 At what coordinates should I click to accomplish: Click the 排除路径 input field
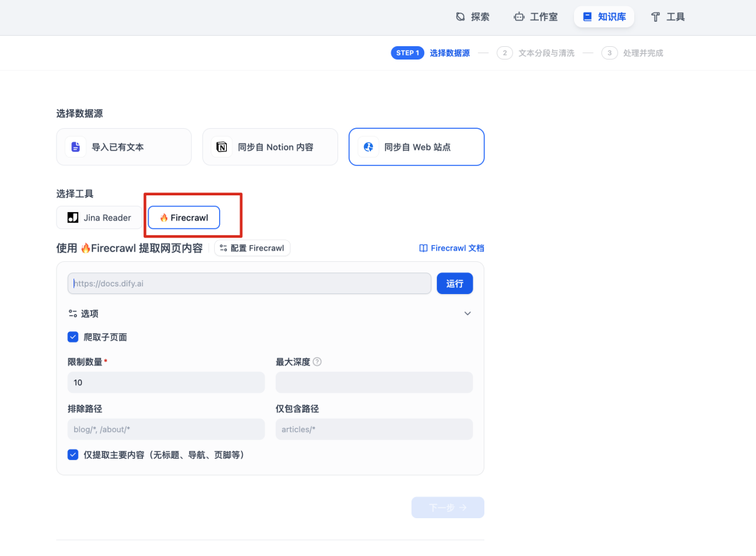166,429
